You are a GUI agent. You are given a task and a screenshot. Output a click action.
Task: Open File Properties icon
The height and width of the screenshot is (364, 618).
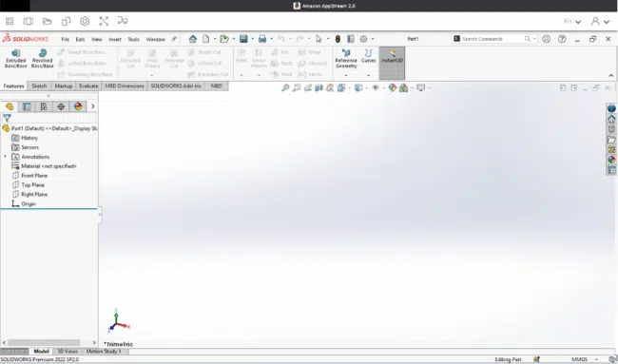(x=351, y=39)
